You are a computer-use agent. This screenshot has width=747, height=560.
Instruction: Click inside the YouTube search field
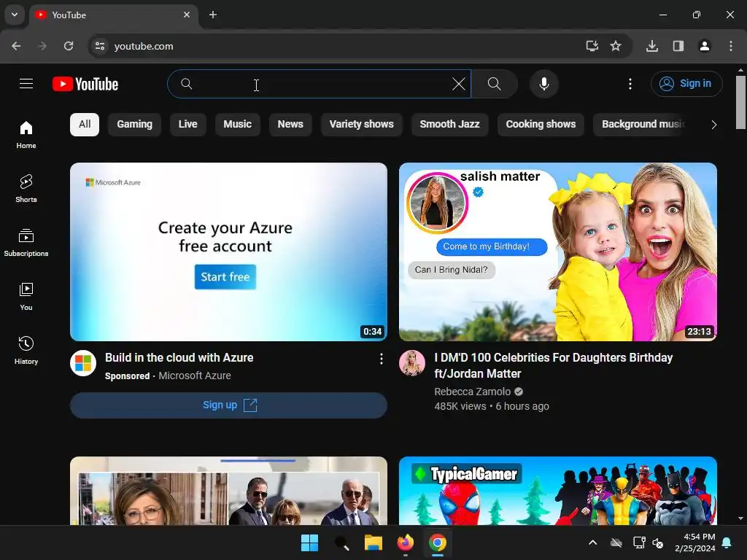(x=320, y=85)
